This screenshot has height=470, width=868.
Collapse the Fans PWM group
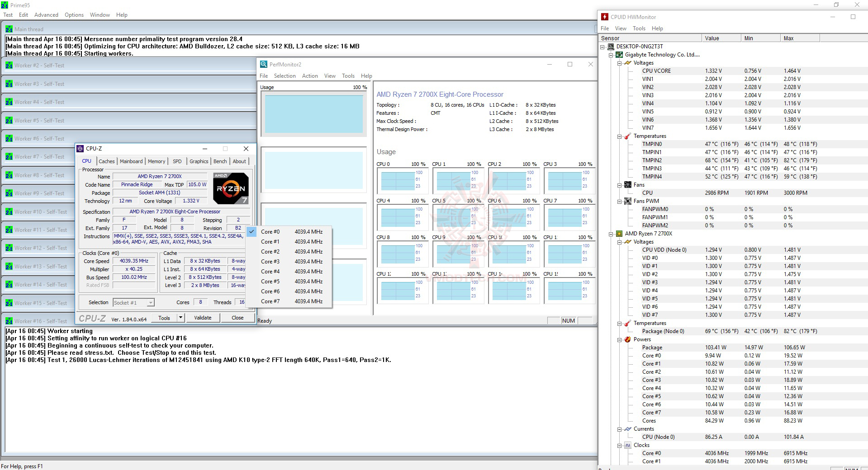click(620, 201)
